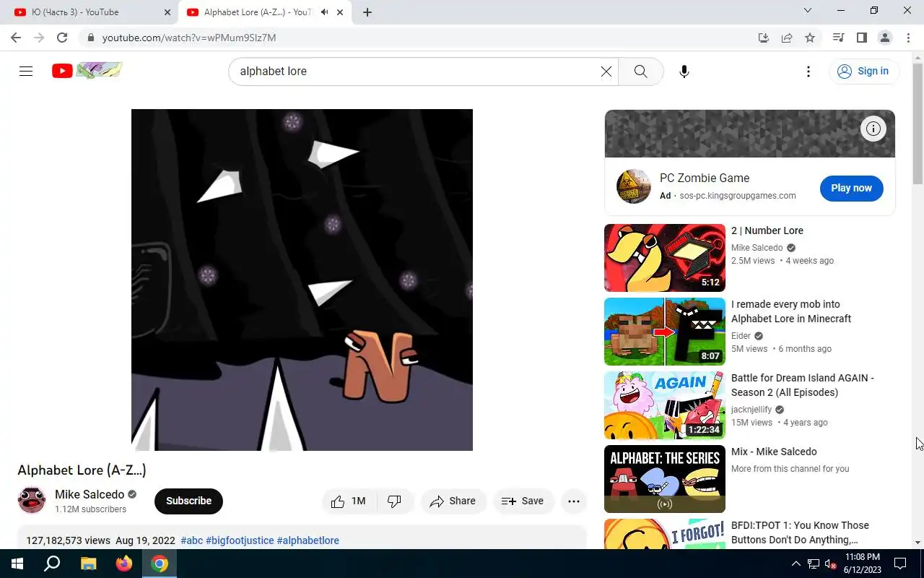Open more actions ellipsis under video
The width and height of the screenshot is (924, 578).
(x=574, y=501)
